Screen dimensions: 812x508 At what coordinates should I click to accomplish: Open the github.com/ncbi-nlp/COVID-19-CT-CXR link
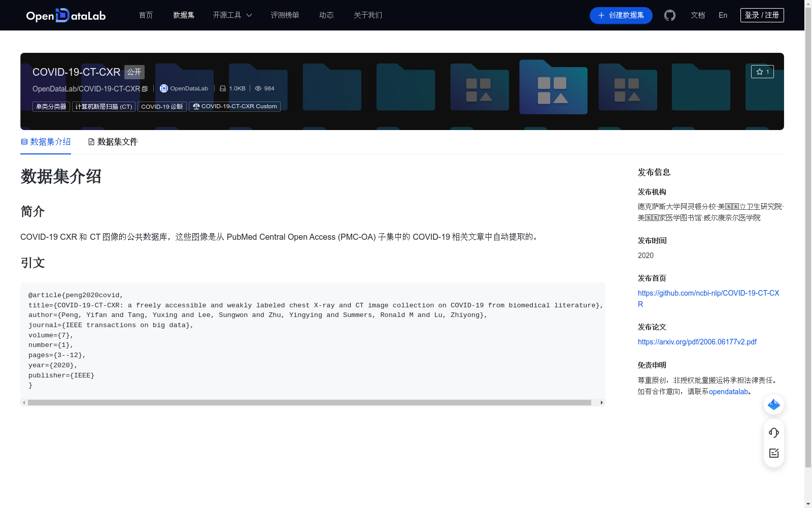(x=708, y=299)
